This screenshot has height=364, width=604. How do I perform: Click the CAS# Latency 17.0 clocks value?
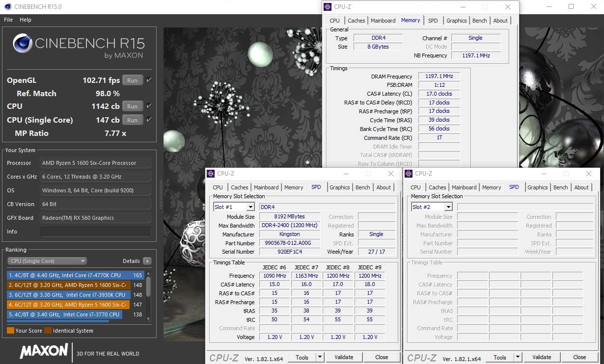click(x=439, y=94)
